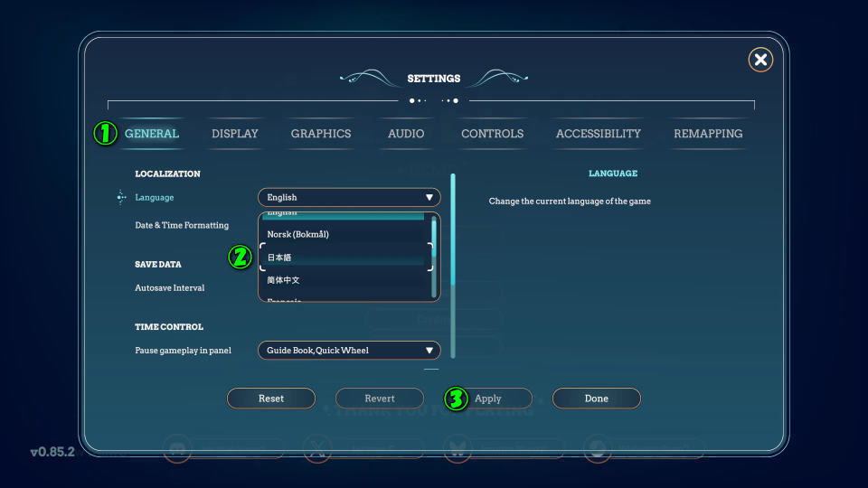This screenshot has width=868, height=488.
Task: Open the Remapping tab
Action: point(708,134)
